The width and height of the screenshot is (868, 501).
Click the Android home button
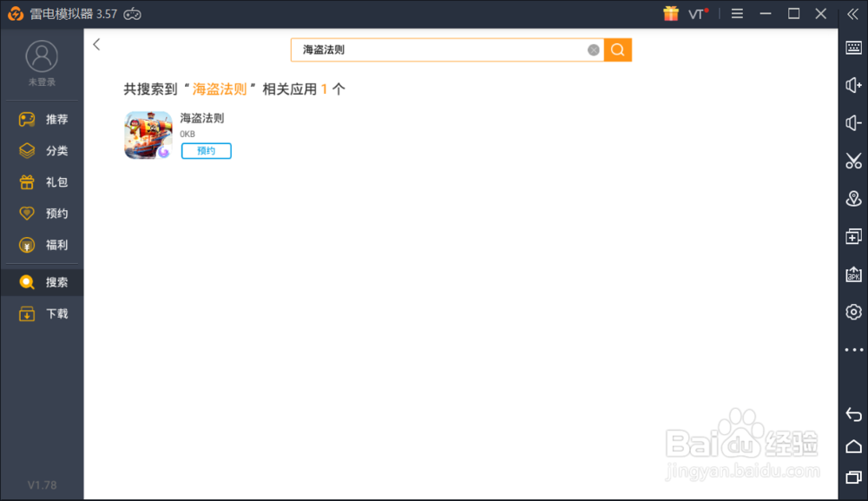tap(853, 446)
